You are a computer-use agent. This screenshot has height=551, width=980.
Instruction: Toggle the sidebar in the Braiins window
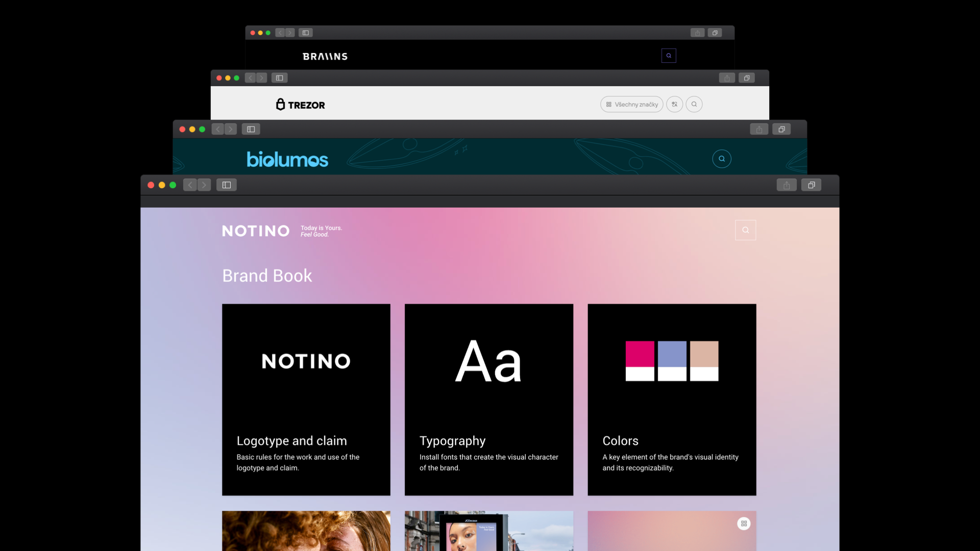click(306, 33)
